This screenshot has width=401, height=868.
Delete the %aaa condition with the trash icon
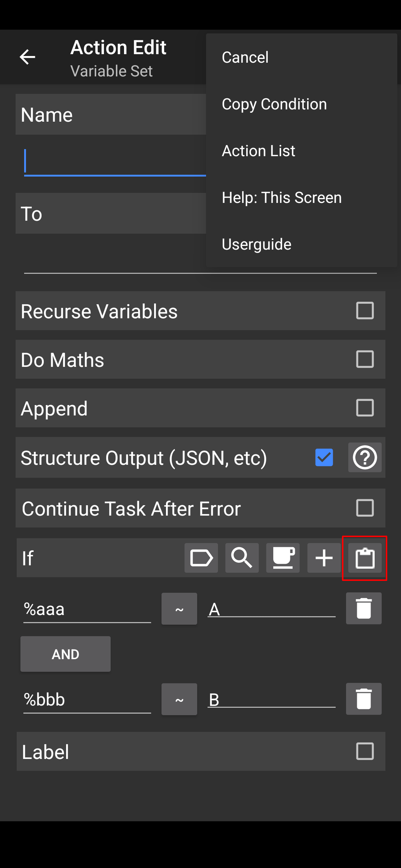tap(364, 608)
